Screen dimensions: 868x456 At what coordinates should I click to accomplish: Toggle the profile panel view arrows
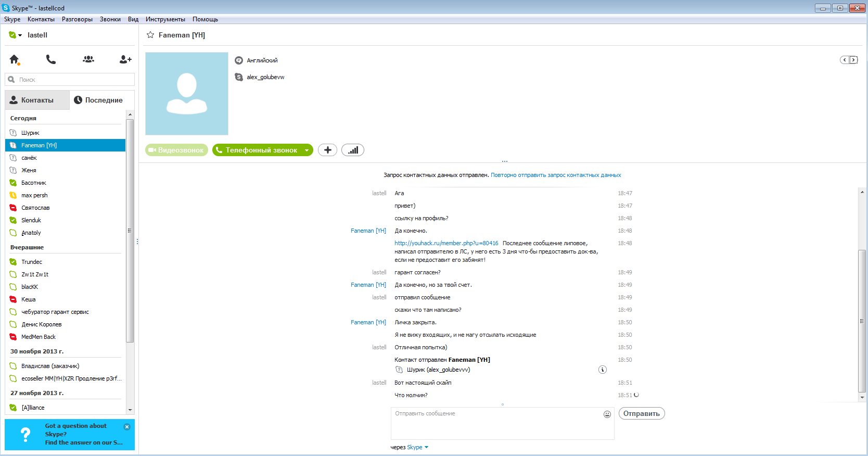(849, 60)
